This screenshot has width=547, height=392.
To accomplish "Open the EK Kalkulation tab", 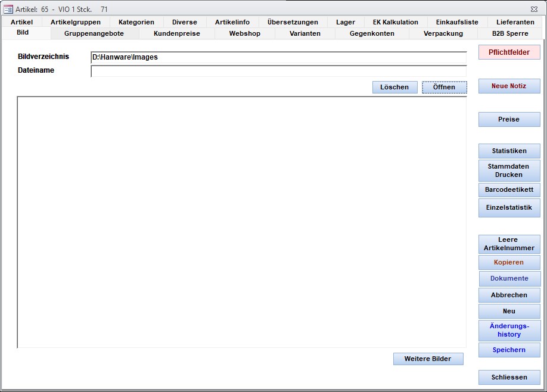I will pos(395,22).
